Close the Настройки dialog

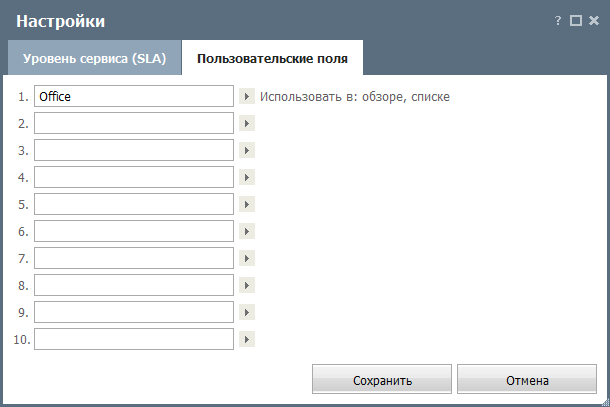pos(594,21)
